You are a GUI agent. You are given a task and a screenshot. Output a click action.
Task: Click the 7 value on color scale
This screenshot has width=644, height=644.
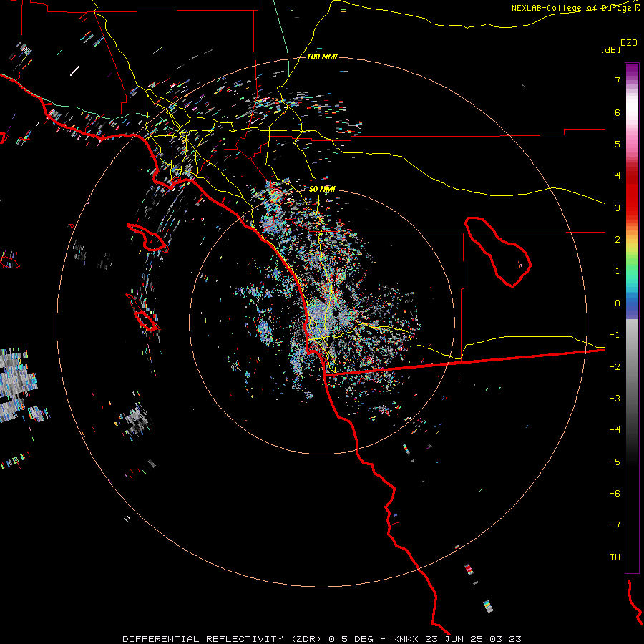click(x=618, y=80)
